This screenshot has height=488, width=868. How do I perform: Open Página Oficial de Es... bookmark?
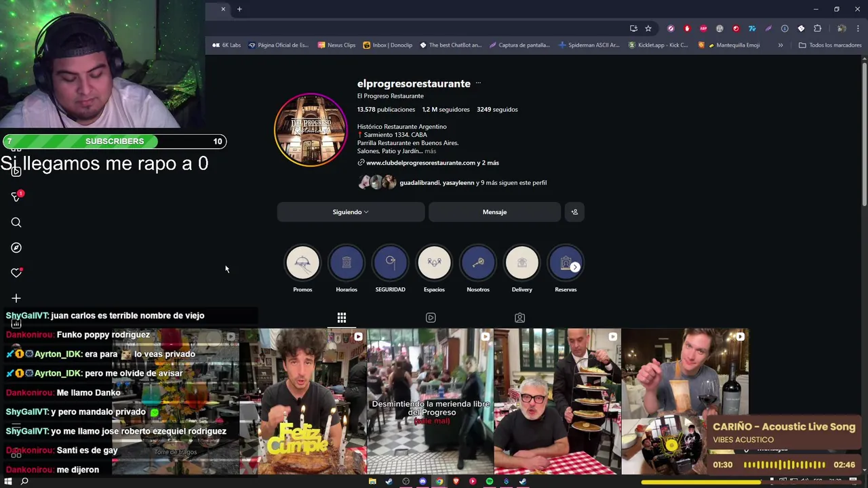pyautogui.click(x=278, y=45)
